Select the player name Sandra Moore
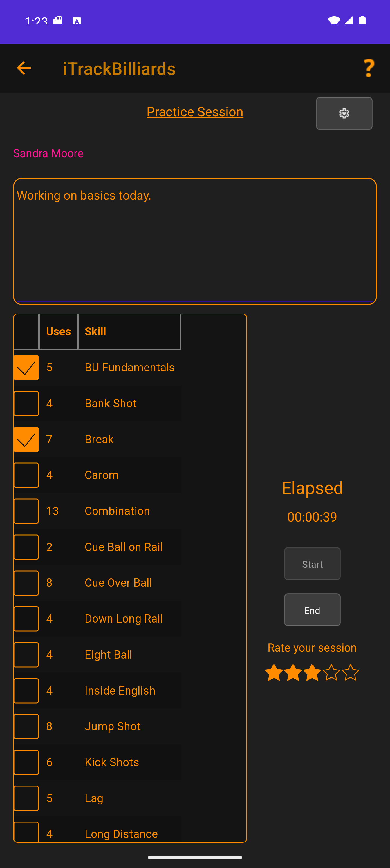Image resolution: width=390 pixels, height=868 pixels. (x=48, y=153)
